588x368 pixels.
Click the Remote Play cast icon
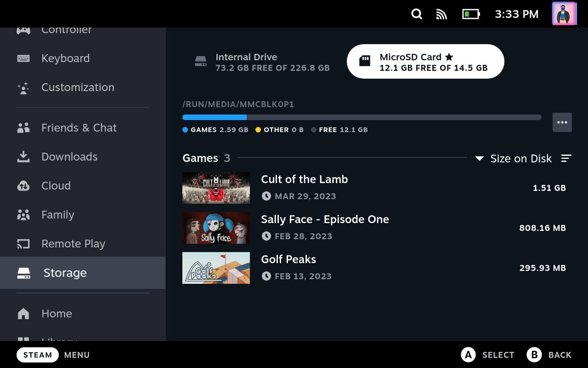[x=23, y=244]
